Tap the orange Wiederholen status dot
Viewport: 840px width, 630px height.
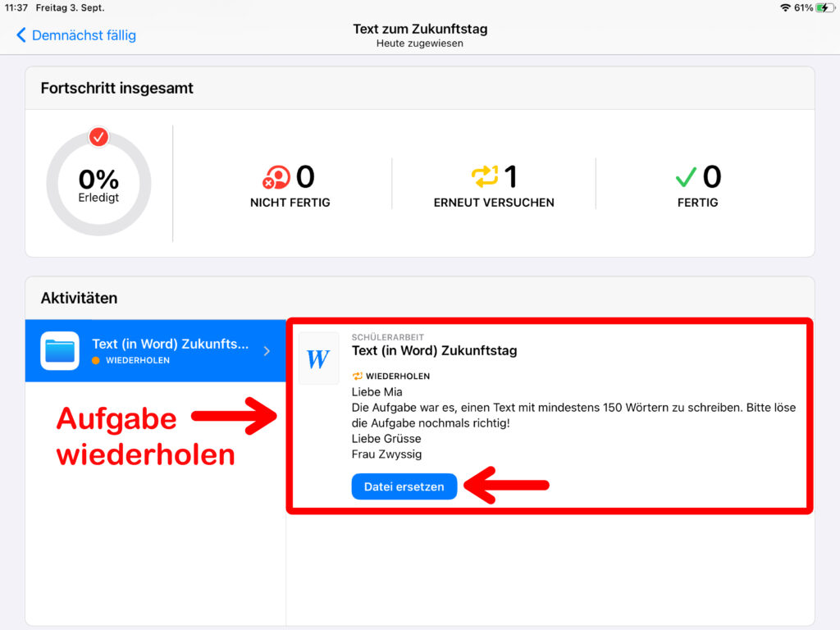pos(96,361)
